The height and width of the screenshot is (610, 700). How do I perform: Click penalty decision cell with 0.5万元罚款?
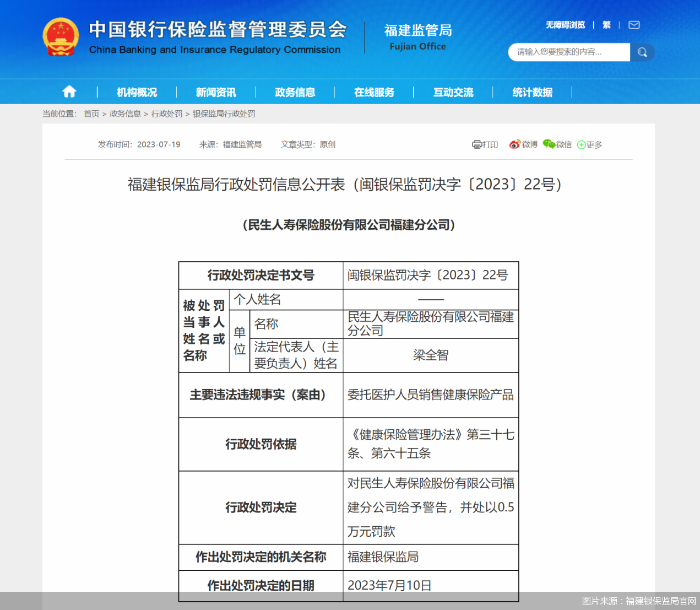coord(431,508)
